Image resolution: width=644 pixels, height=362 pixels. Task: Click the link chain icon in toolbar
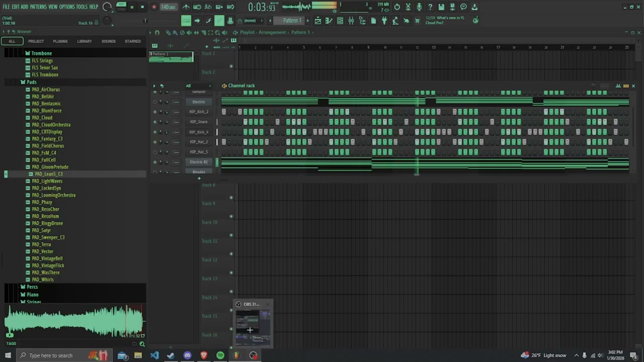click(x=219, y=21)
